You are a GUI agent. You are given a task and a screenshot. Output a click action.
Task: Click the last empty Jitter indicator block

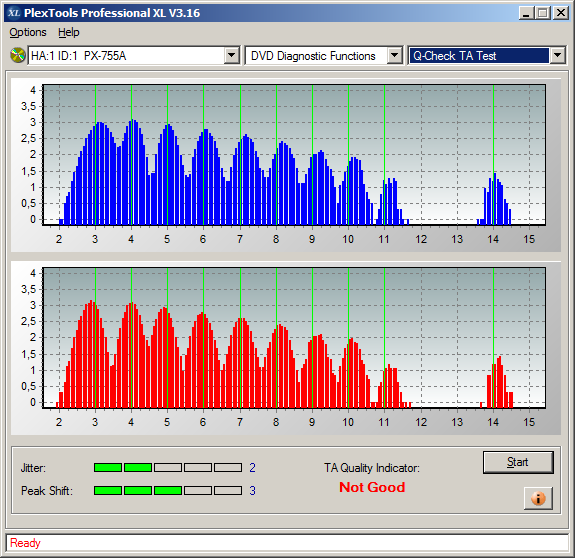pyautogui.click(x=228, y=467)
